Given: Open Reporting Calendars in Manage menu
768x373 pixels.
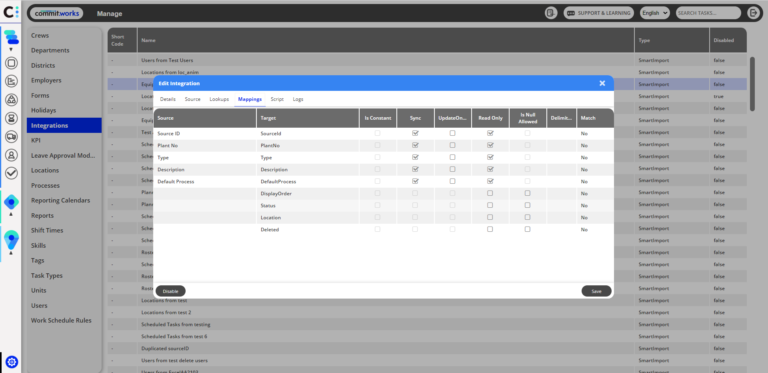Looking at the screenshot, I should click(x=64, y=201).
